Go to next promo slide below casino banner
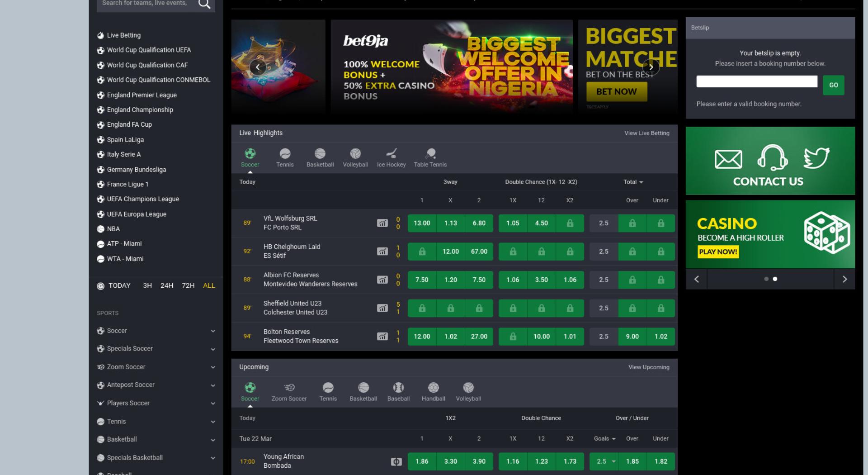The height and width of the screenshot is (475, 868). coord(844,279)
